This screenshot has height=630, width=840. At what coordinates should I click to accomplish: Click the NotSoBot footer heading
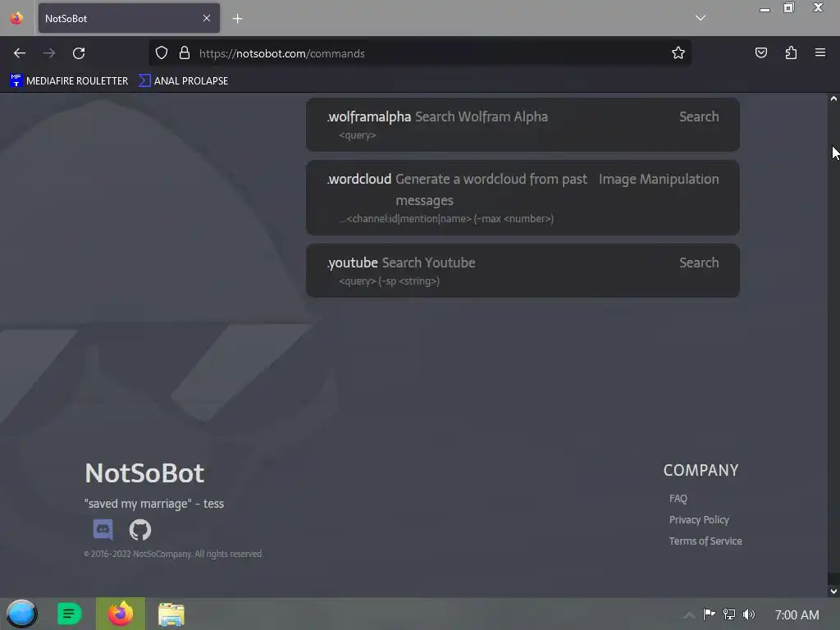point(144,473)
